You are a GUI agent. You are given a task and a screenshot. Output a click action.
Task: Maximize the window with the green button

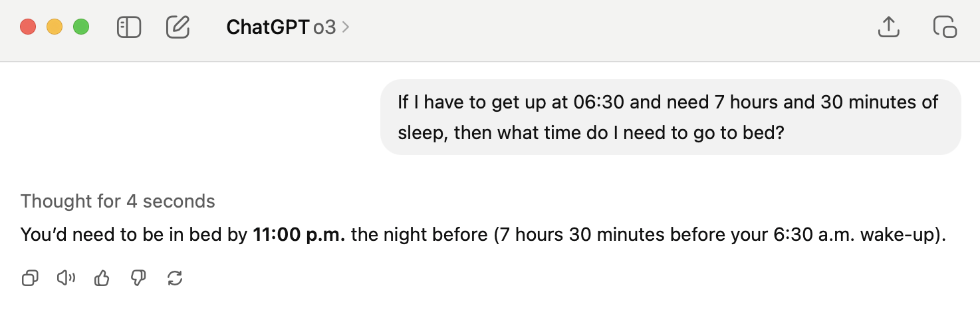pos(81,27)
